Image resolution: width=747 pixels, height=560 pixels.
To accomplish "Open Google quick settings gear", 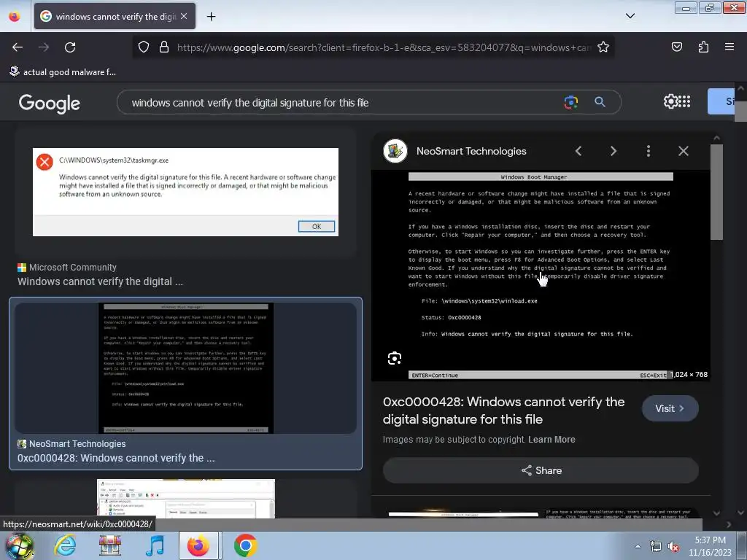I will (670, 101).
